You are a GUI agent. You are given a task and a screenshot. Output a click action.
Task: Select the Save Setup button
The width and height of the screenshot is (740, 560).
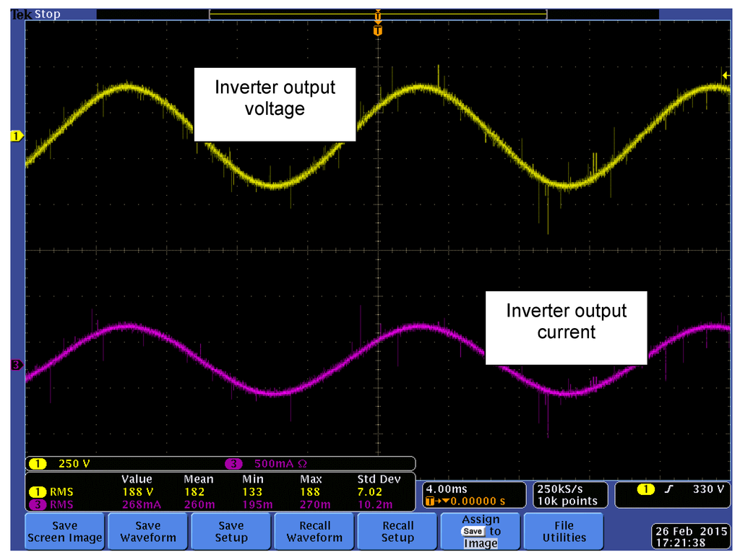pos(231,532)
